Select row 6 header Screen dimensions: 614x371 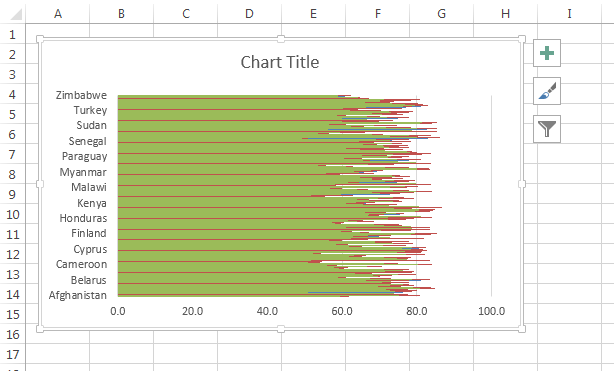tap(13, 134)
